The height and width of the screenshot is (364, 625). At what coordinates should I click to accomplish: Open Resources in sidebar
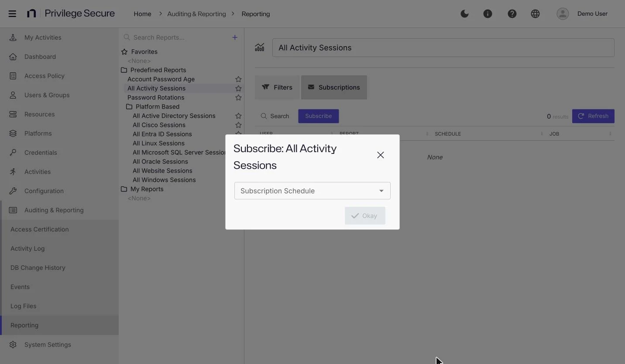59,114
